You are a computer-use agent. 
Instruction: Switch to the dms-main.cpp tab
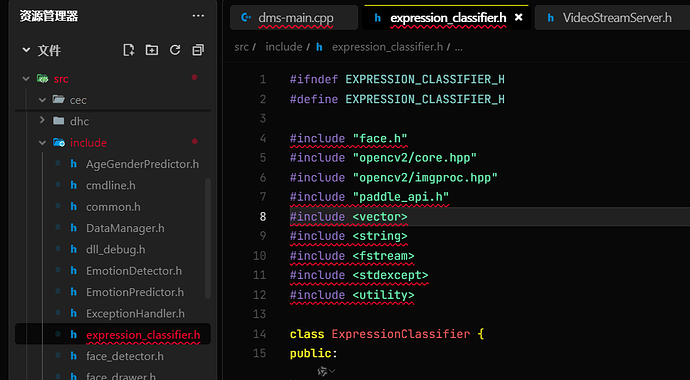click(294, 18)
